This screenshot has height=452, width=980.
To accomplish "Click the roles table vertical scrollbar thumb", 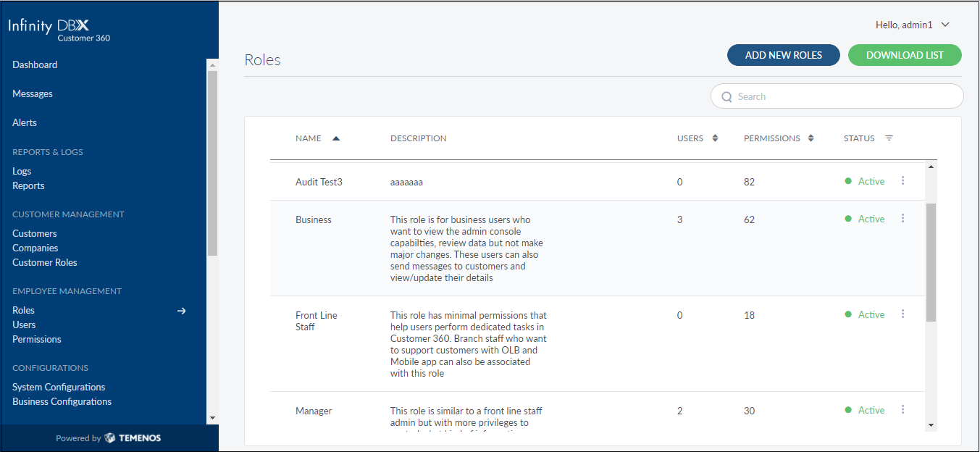I will (931, 261).
